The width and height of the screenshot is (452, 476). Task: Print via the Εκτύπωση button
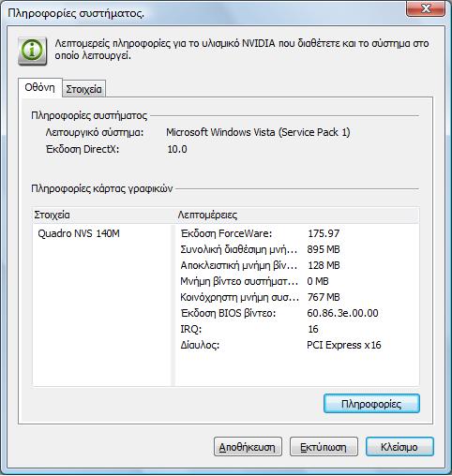pyautogui.click(x=324, y=447)
